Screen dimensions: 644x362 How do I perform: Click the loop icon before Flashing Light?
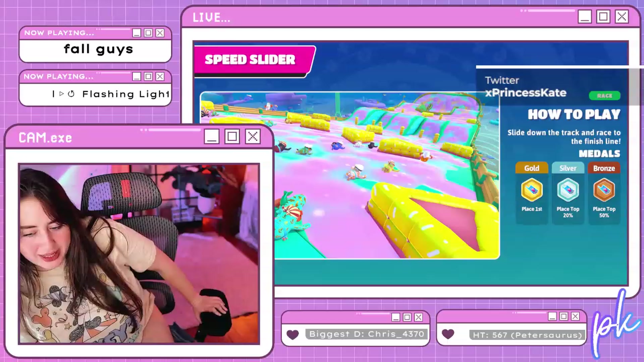point(71,94)
